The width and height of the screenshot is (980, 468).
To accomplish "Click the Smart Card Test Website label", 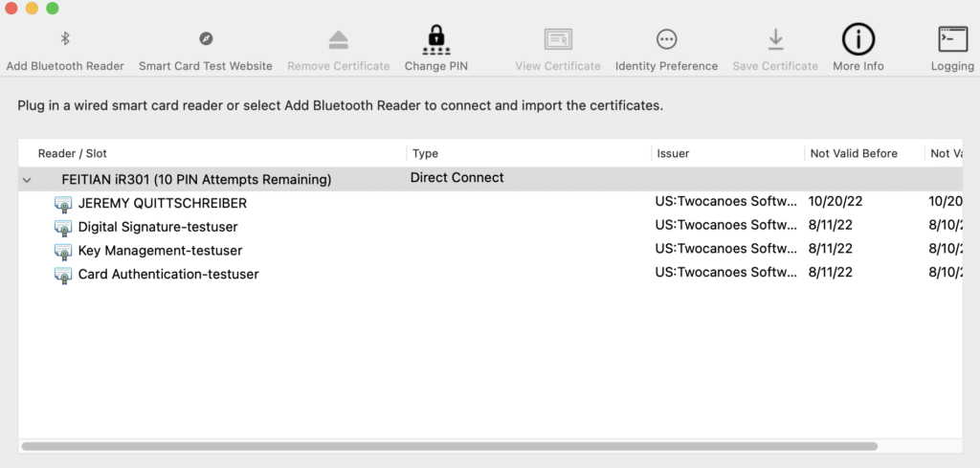I will [206, 66].
